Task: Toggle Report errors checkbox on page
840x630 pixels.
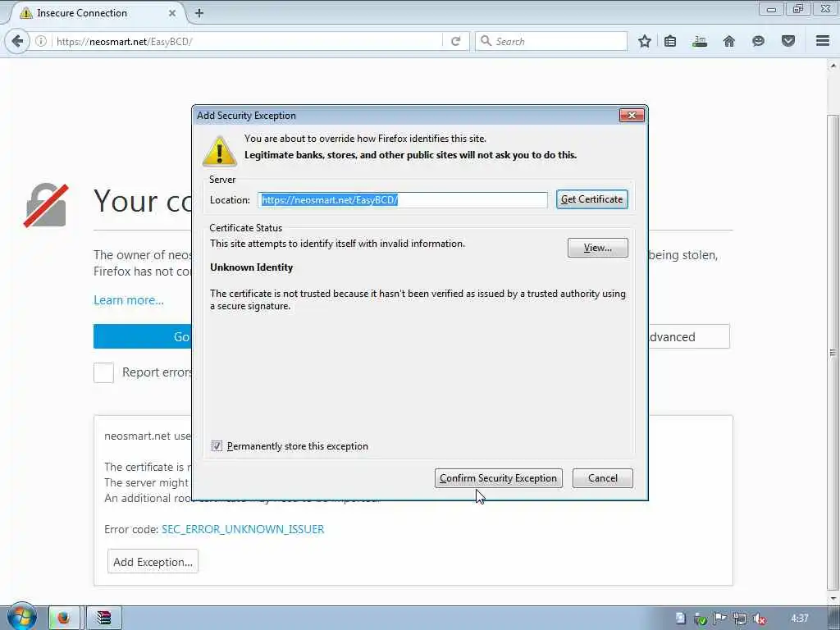Action: click(103, 372)
